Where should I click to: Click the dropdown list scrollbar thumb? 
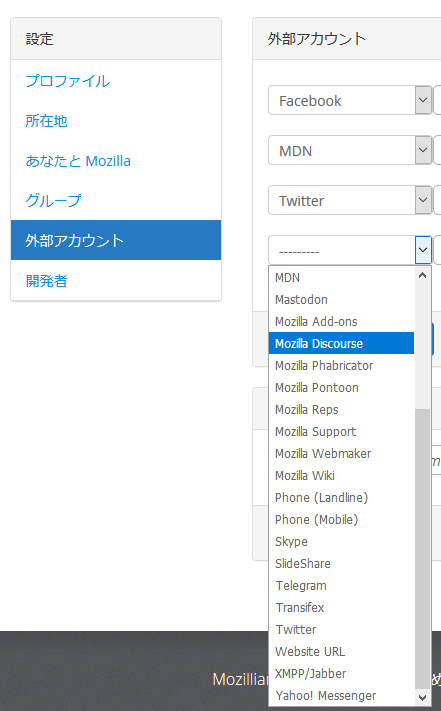[422, 549]
